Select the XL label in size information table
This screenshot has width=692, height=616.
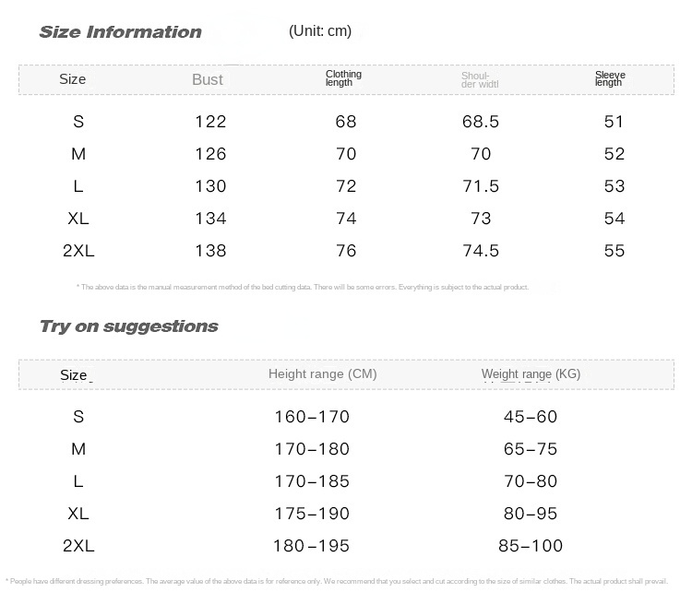(x=78, y=219)
